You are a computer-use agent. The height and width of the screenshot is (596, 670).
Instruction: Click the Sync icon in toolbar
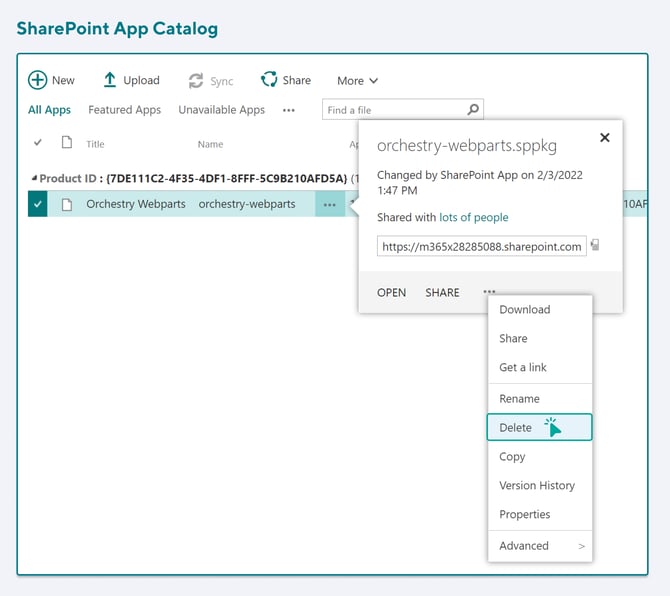[196, 81]
